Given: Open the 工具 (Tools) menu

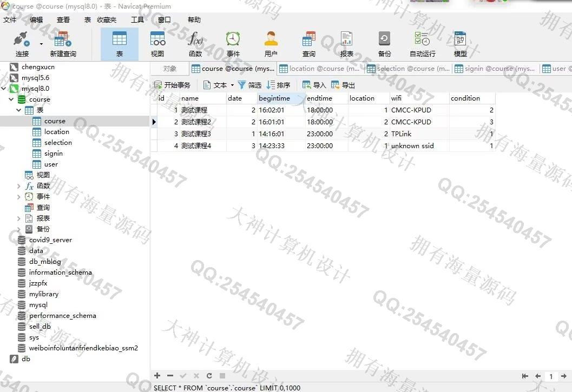Looking at the screenshot, I should point(137,20).
